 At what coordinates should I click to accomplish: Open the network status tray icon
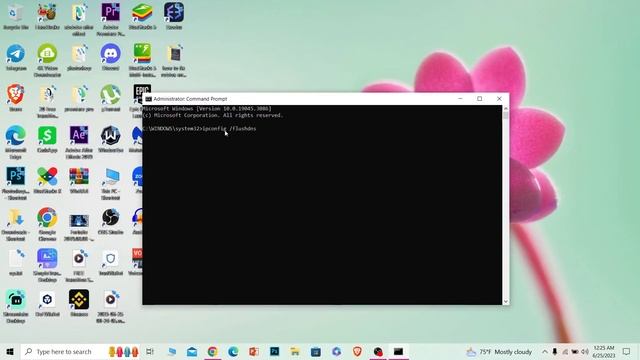pos(565,351)
